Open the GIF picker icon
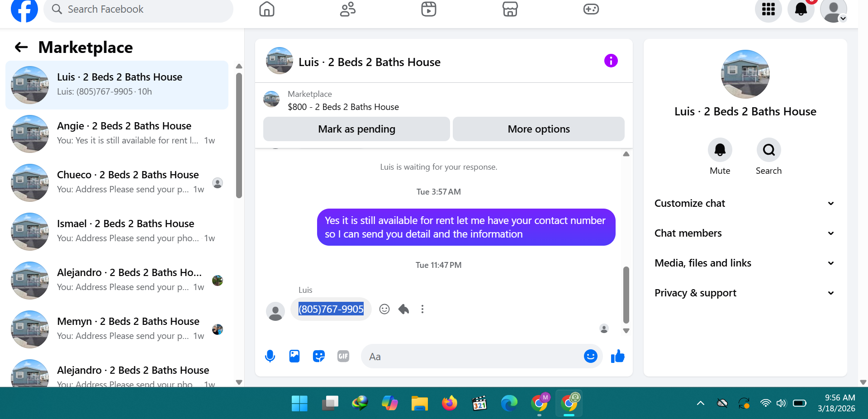The height and width of the screenshot is (419, 868). pos(343,357)
